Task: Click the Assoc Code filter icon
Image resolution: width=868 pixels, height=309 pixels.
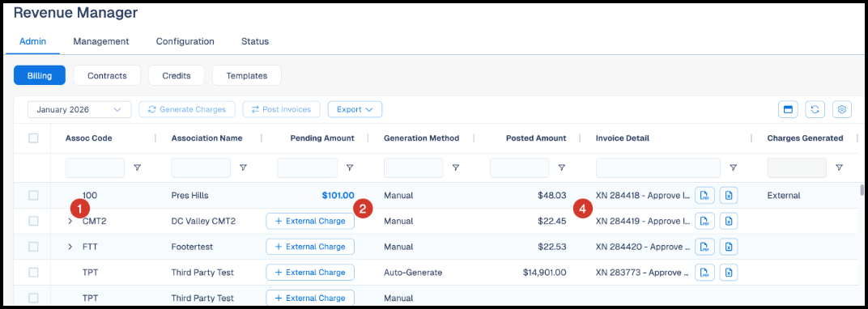Action: pos(138,167)
